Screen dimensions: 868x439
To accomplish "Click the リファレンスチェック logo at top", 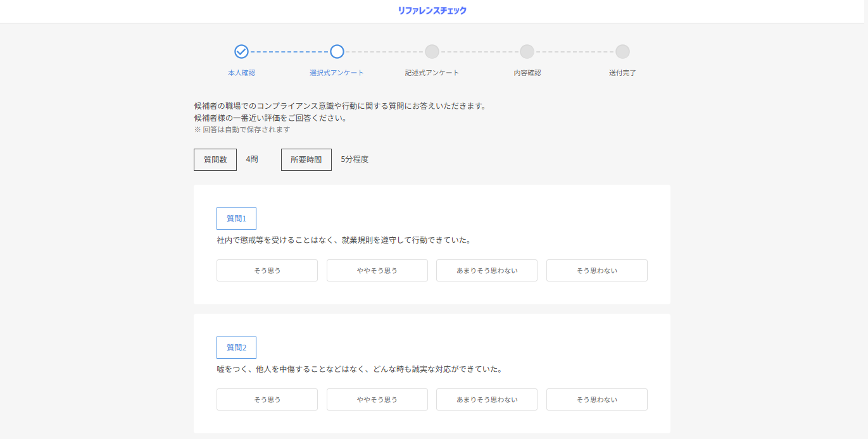I will pos(432,11).
